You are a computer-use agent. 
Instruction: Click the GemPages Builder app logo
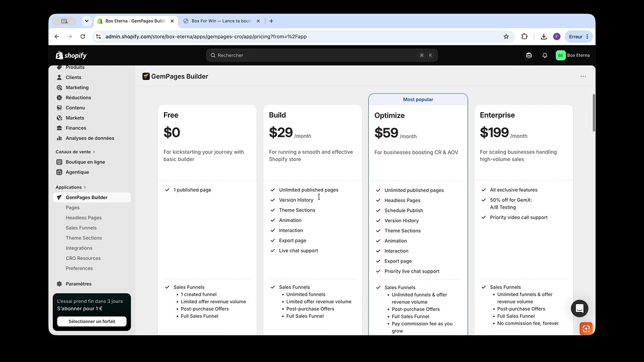click(x=146, y=76)
